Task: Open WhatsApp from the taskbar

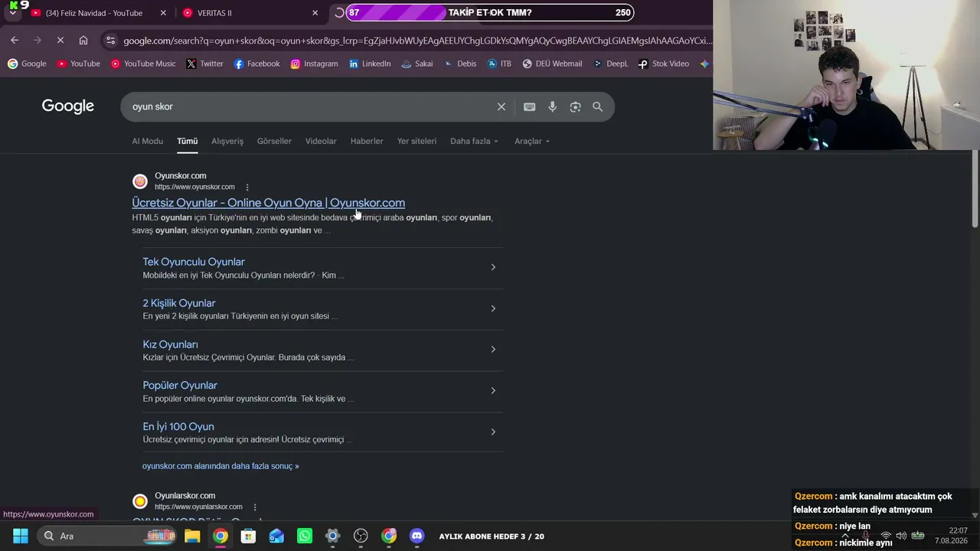Action: click(305, 536)
